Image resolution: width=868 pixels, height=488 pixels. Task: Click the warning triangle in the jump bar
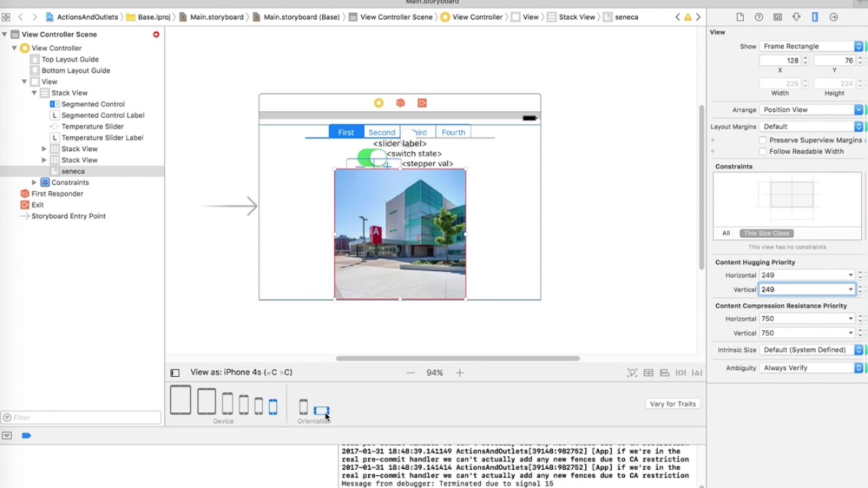tap(688, 17)
